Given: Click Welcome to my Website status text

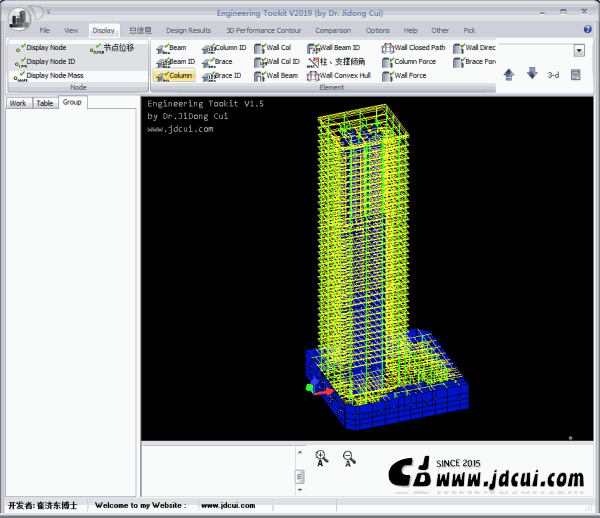Looking at the screenshot, I should (x=140, y=505).
